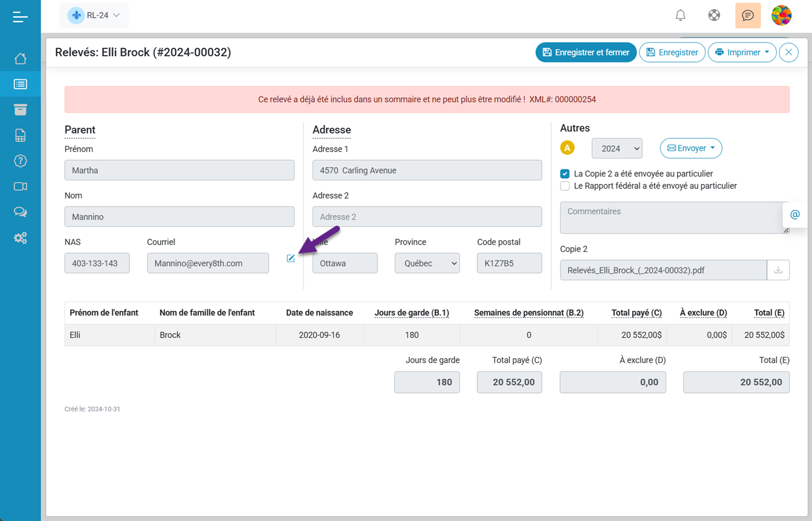The width and height of the screenshot is (812, 521).
Task: Open notifications via the bell icon
Action: 680,16
